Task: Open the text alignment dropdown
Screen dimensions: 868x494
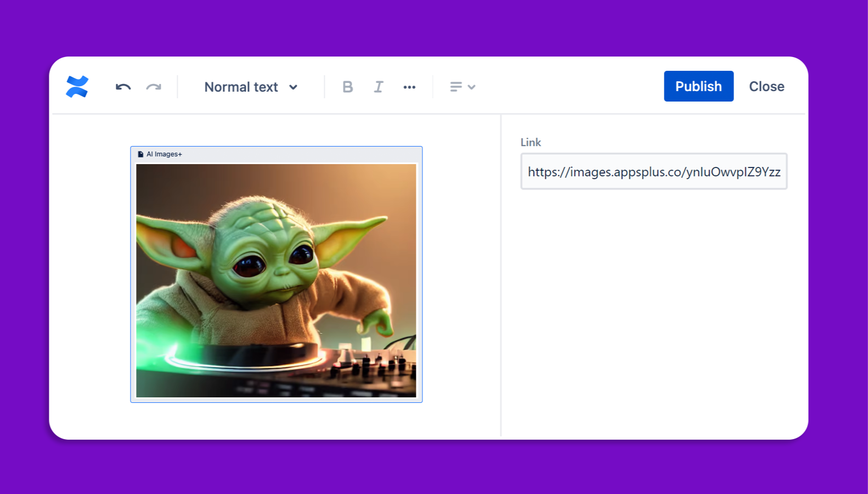Action: [x=463, y=87]
